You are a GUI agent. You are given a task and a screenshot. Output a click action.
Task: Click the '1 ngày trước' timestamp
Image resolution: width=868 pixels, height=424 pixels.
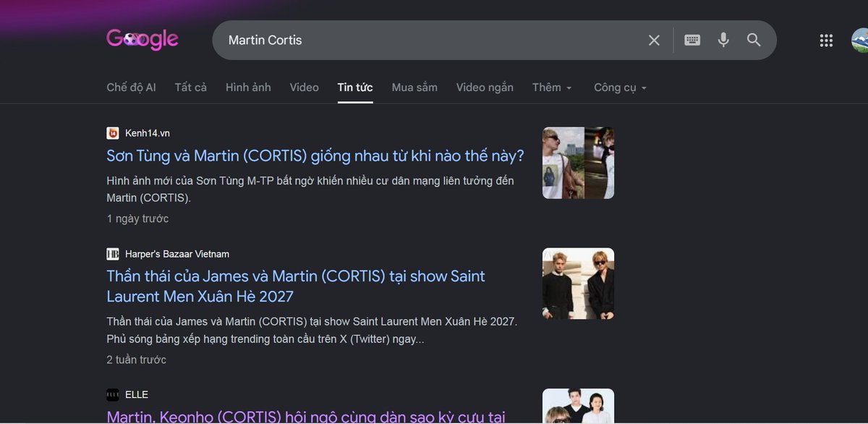[137, 219]
